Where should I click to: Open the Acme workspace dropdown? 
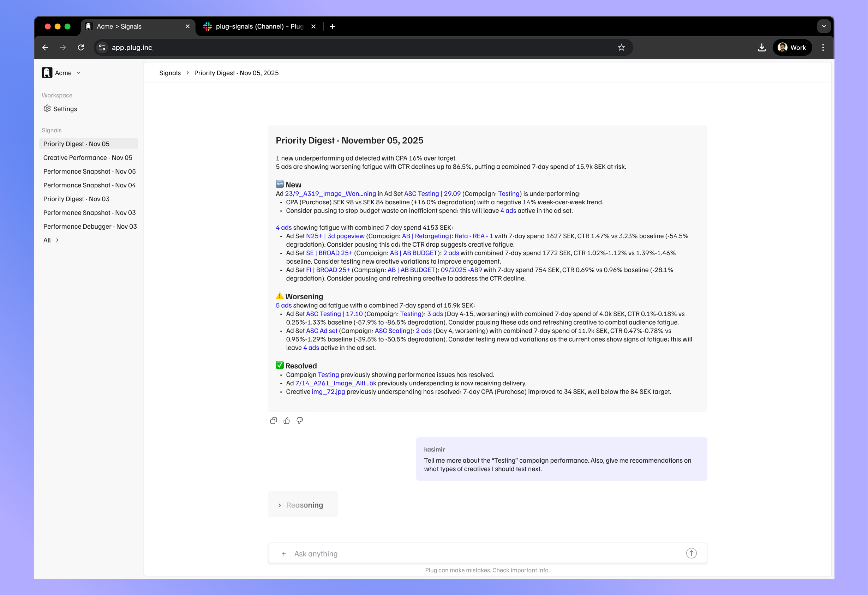coord(78,73)
